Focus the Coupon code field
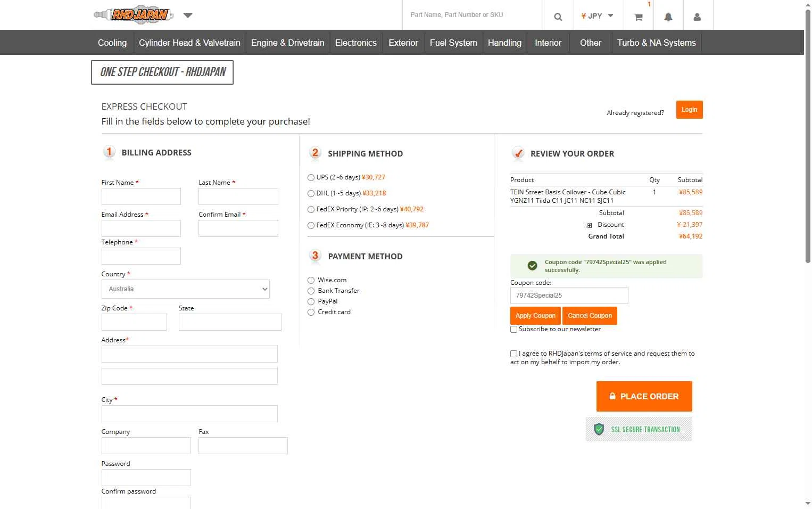 click(x=569, y=295)
